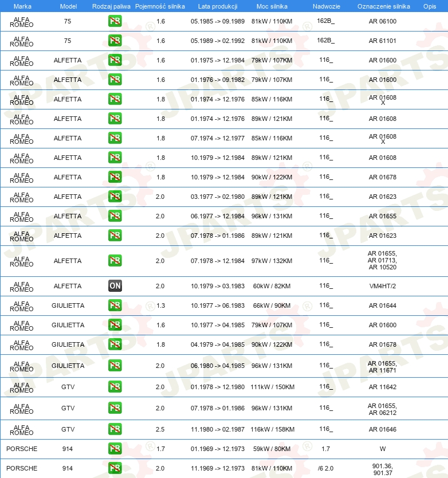Click model 75 in the AR 61101 row
Viewport: 448px width, 478px height.
coord(68,41)
